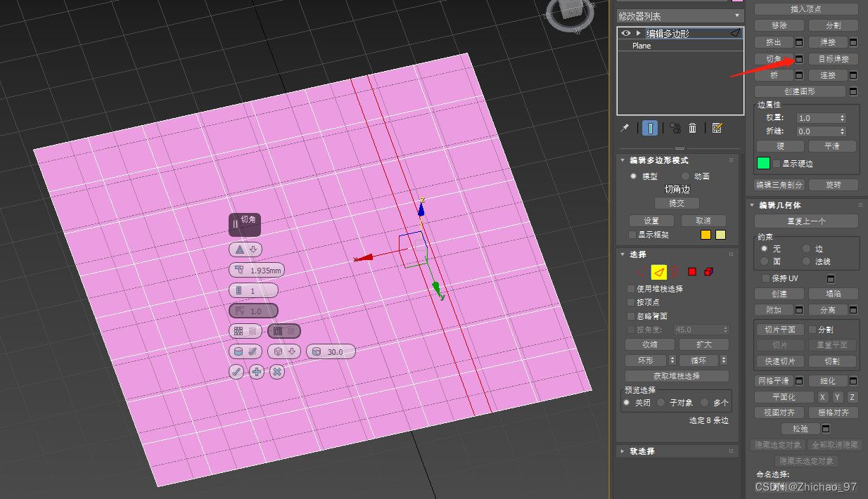Adjust 权重 spinner arrows
Viewport: 868px width, 499px height.
click(x=843, y=118)
